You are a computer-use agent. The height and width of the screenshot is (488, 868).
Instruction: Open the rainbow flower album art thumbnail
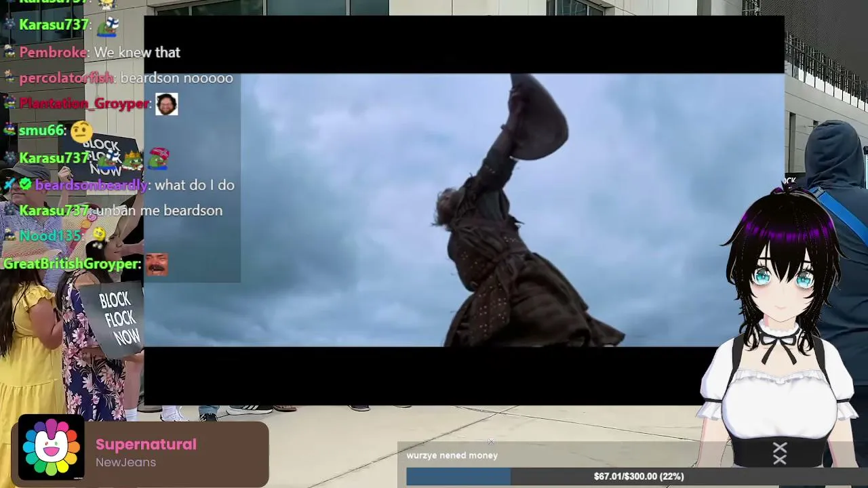[x=51, y=449]
